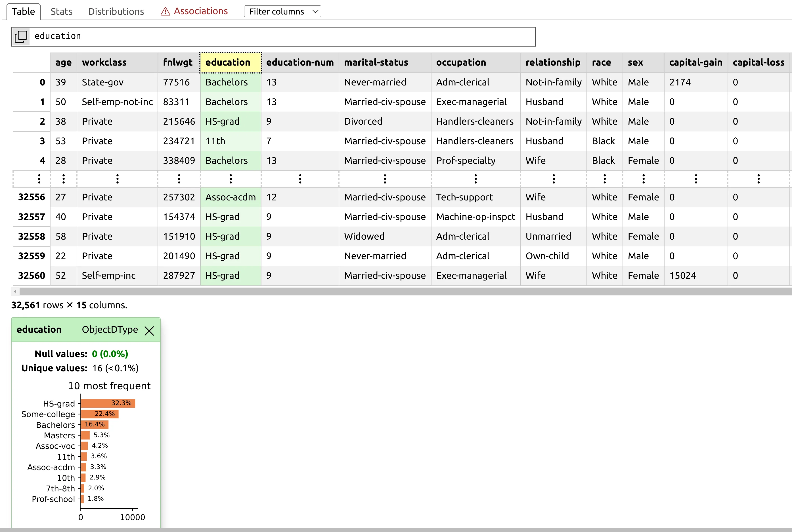Select the education-num column header
Viewport: 792px width, 532px height.
point(300,62)
